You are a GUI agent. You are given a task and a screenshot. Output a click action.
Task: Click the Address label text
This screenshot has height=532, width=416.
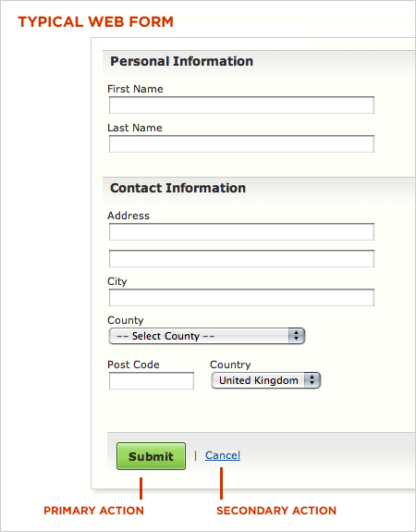click(x=128, y=216)
